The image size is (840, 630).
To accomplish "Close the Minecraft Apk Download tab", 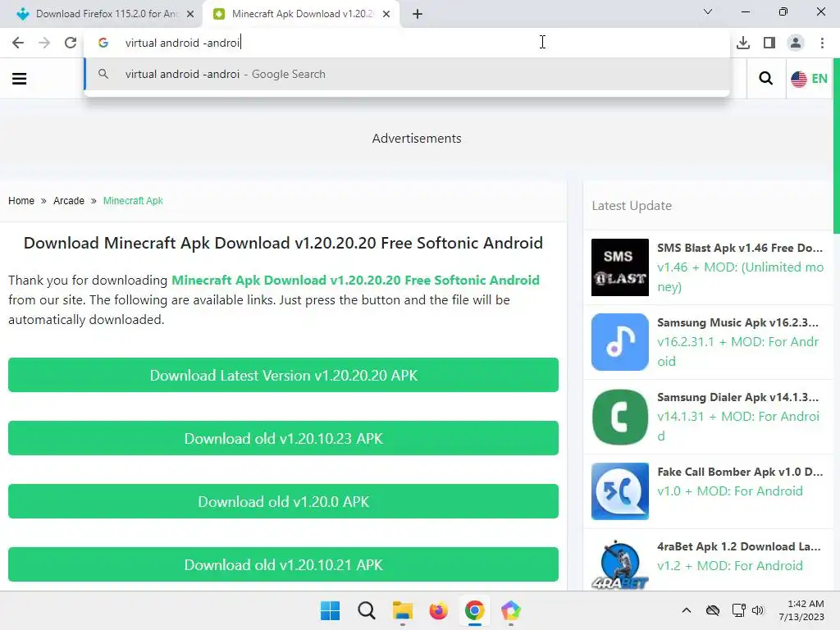I will pyautogui.click(x=386, y=14).
